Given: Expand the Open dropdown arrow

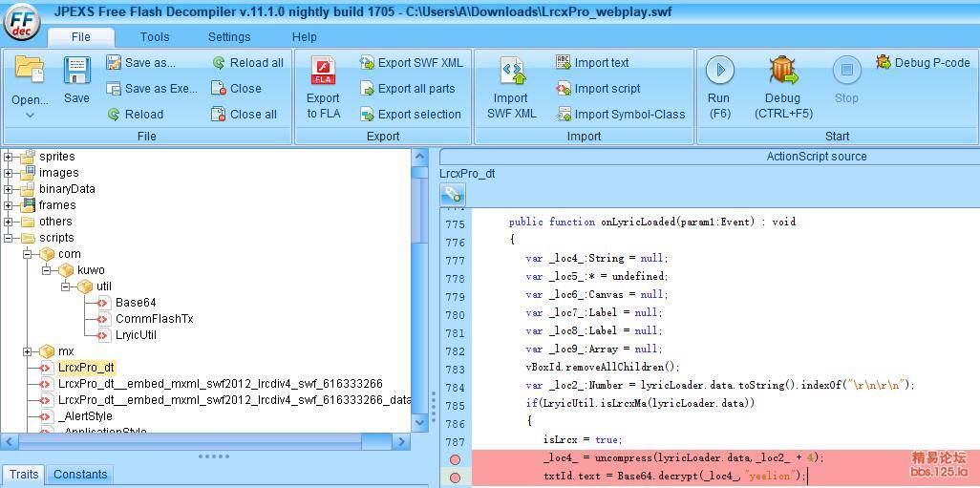Looking at the screenshot, I should click(30, 115).
